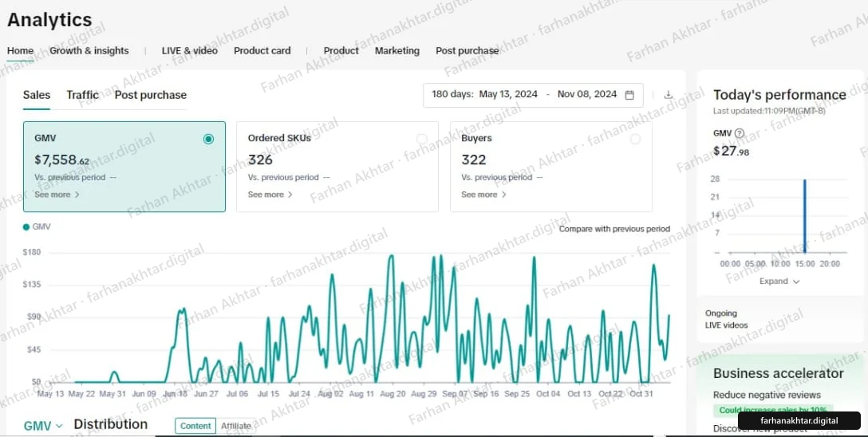
Task: Toggle the GMV legend dot on chart
Action: pyautogui.click(x=26, y=226)
